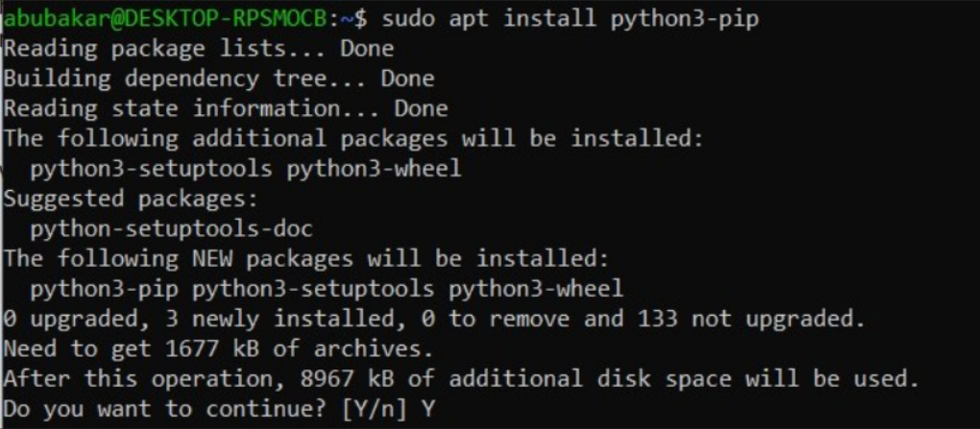Click the 'Need to get 1677 kB' line

tap(219, 349)
